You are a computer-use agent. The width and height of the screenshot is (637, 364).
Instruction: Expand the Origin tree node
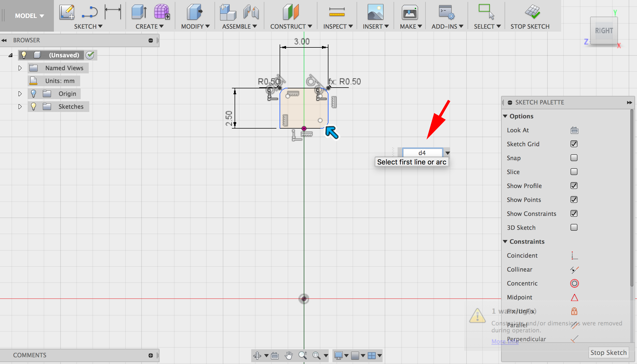pos(20,94)
